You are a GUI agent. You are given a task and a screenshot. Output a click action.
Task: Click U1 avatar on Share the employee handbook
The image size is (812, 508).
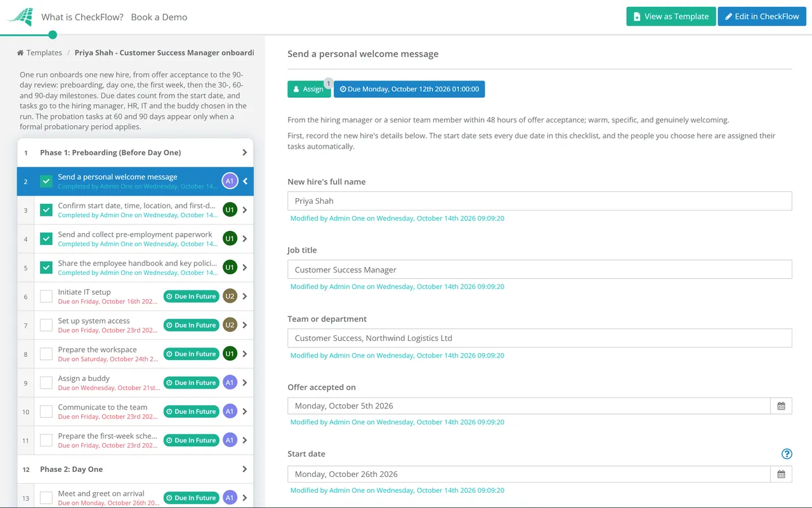[230, 267]
